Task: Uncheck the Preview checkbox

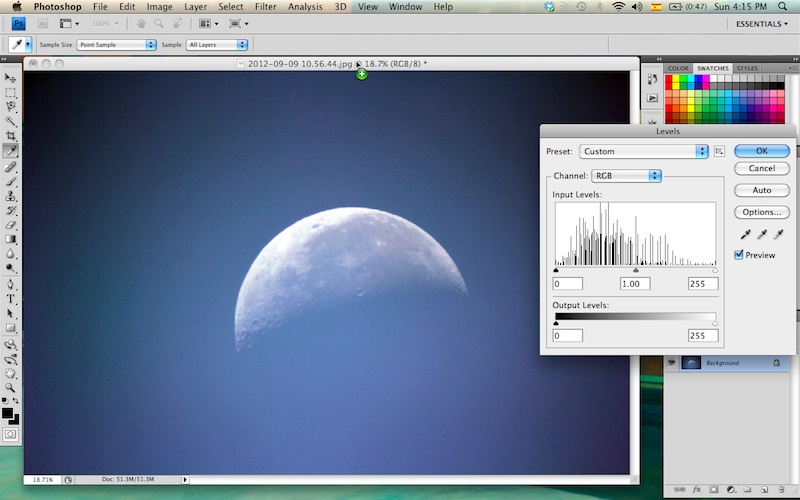Action: tap(739, 255)
